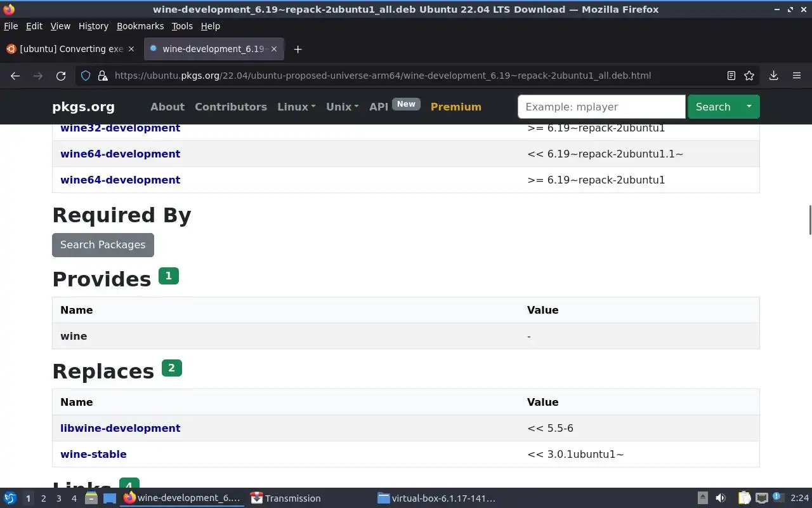
Task: Open the About page link
Action: 167,107
